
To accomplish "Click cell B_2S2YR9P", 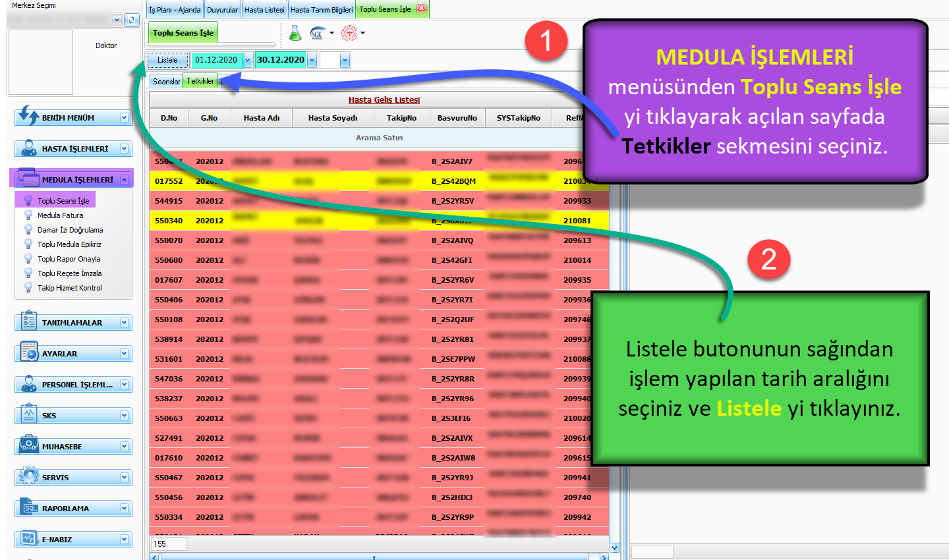I will (x=453, y=517).
